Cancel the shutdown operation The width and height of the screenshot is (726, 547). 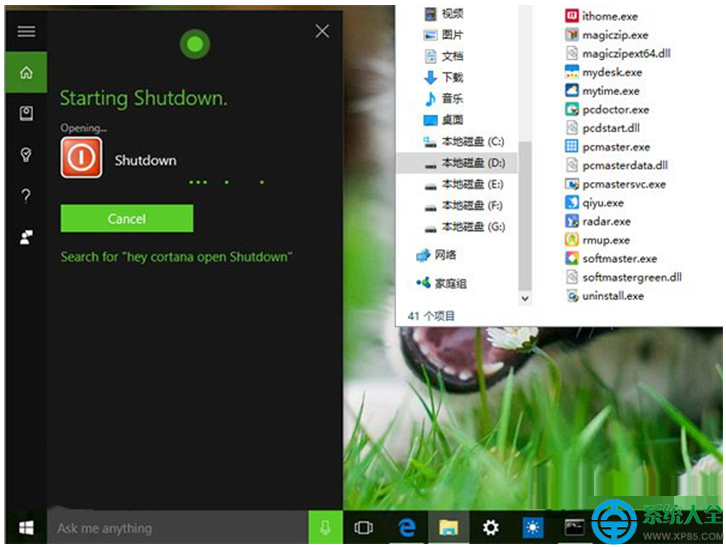click(x=127, y=219)
